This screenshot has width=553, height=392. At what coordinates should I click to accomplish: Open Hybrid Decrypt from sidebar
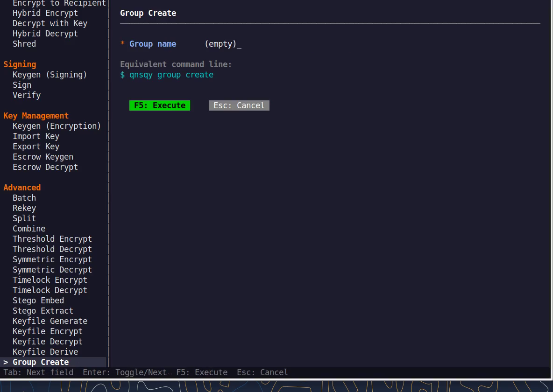point(45,34)
